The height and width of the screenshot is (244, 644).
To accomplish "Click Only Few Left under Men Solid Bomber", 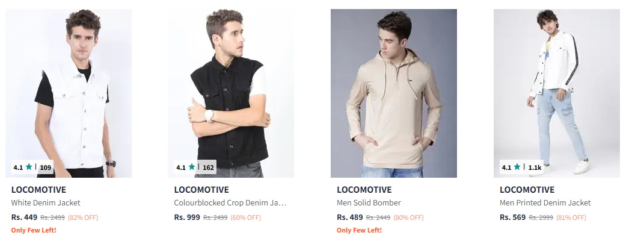I will tap(360, 230).
